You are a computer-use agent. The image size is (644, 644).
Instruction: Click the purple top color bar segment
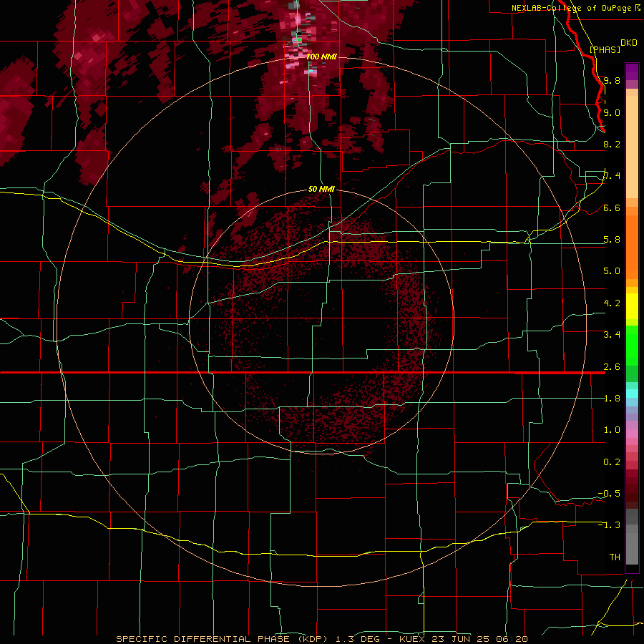point(632,72)
